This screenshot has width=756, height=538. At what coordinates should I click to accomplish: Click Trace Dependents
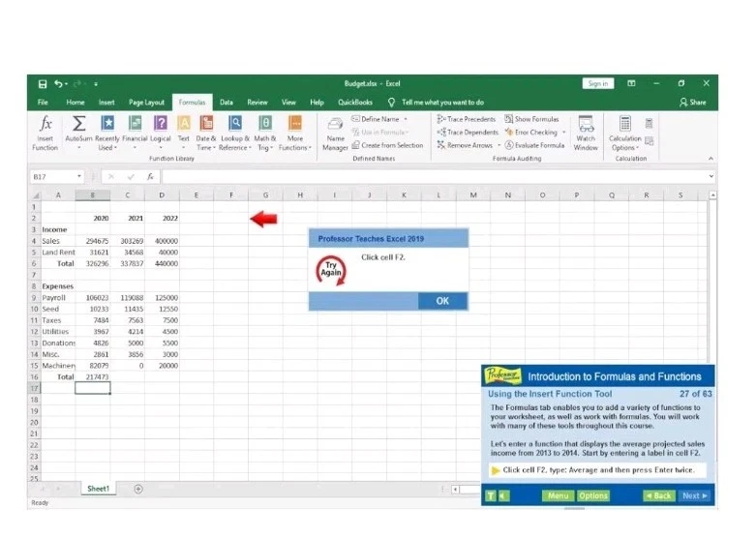pos(468,133)
